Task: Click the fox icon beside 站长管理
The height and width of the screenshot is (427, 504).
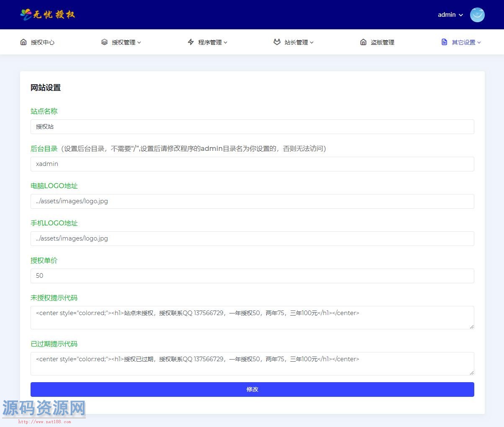Action: coord(277,42)
